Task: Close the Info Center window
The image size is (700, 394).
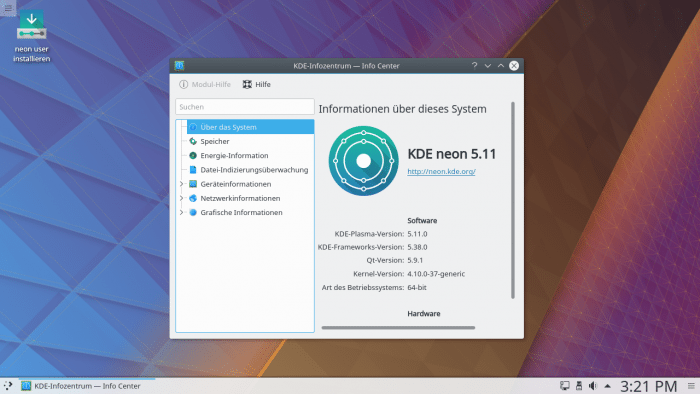Action: coord(514,66)
